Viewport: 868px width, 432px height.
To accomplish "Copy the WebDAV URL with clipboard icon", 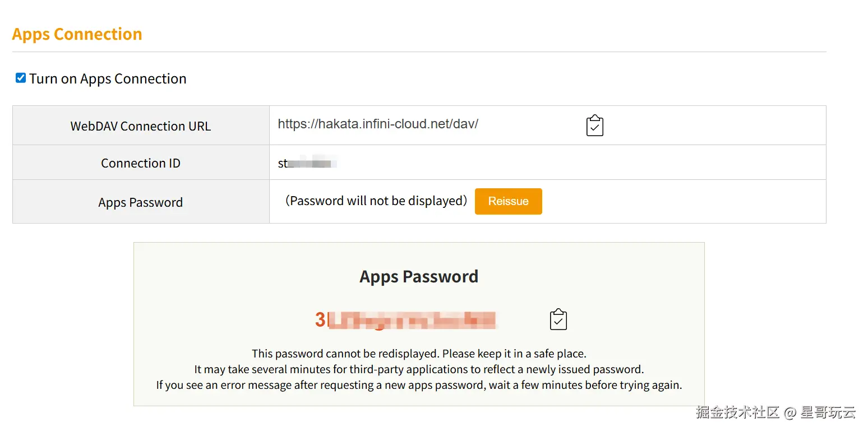I will pos(594,126).
